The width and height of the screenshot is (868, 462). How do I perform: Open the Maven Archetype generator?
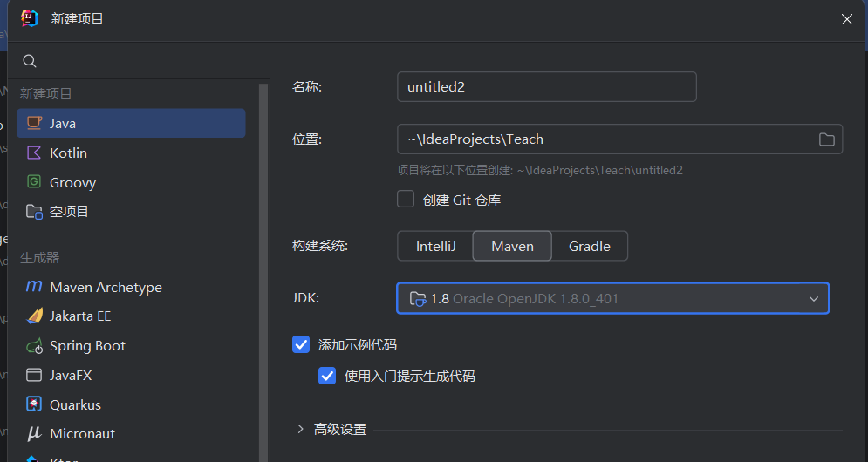(131, 287)
